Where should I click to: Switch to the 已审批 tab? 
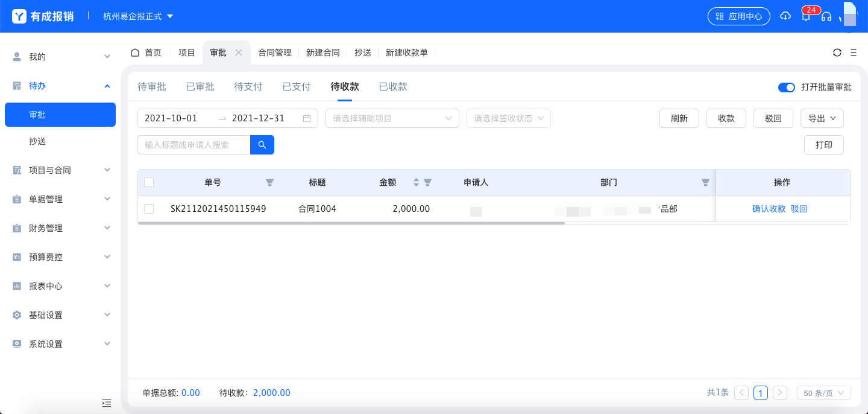[200, 87]
